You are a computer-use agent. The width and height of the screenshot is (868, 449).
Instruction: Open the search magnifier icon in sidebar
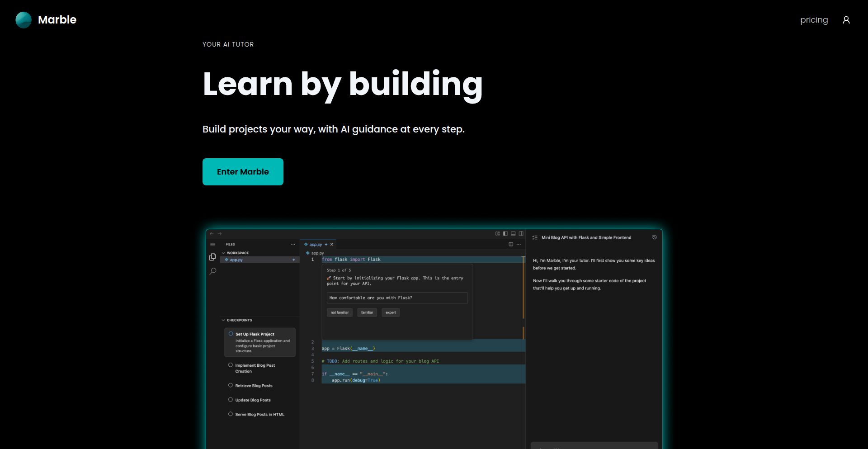(x=213, y=271)
